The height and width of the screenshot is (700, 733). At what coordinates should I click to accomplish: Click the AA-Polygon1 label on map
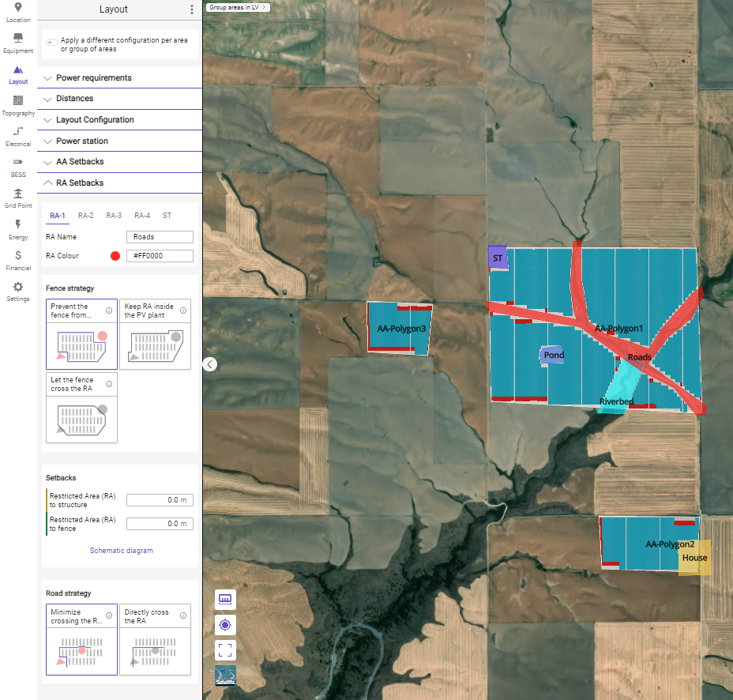(618, 328)
